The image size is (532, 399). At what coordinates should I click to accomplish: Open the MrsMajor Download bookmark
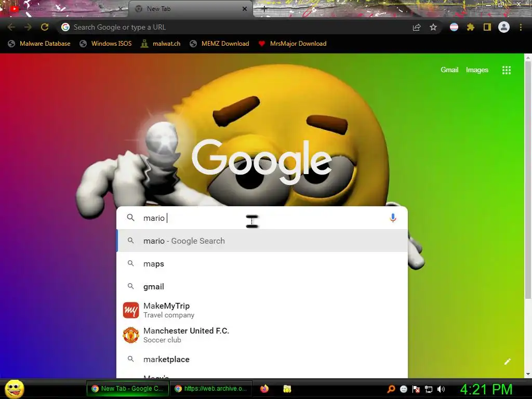[292, 44]
